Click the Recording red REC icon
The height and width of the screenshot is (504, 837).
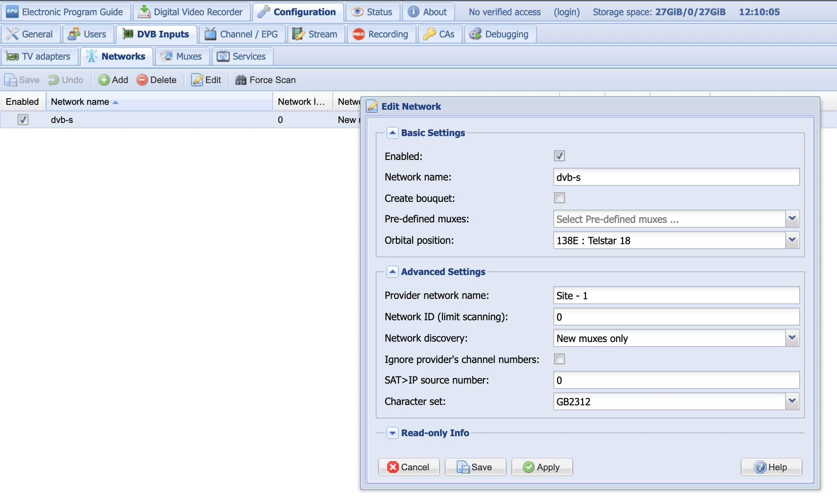tap(359, 34)
